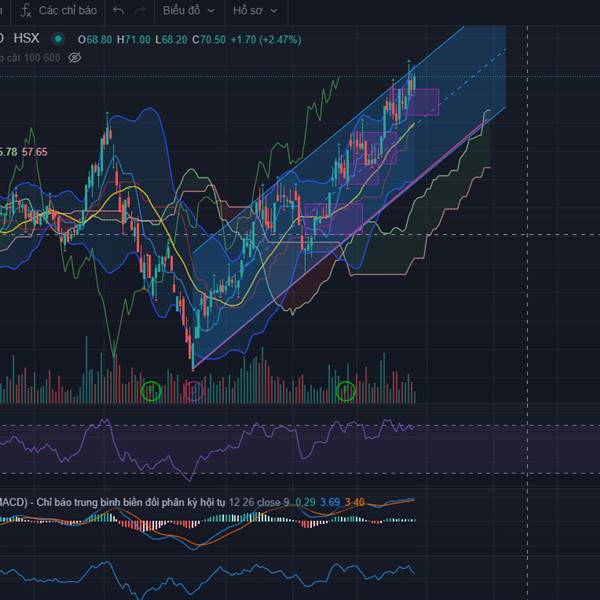Click the blue MACD value 3.69
Viewport: 600px width, 600px height.
point(330,502)
